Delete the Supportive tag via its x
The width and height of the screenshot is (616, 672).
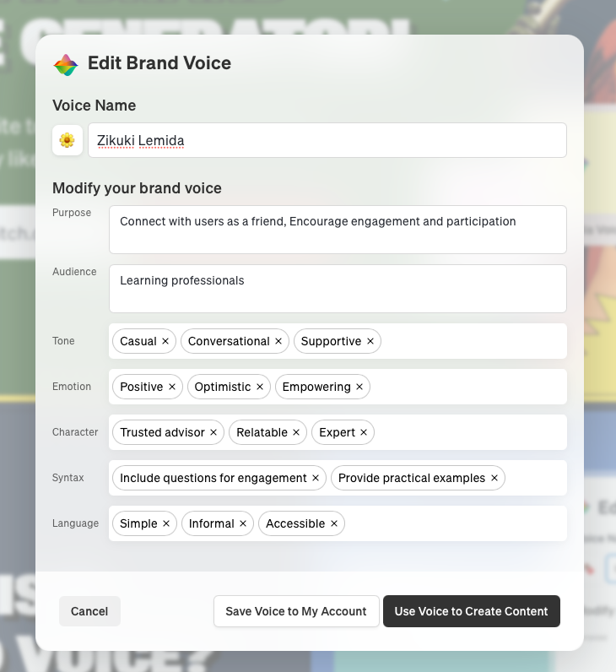(x=370, y=341)
